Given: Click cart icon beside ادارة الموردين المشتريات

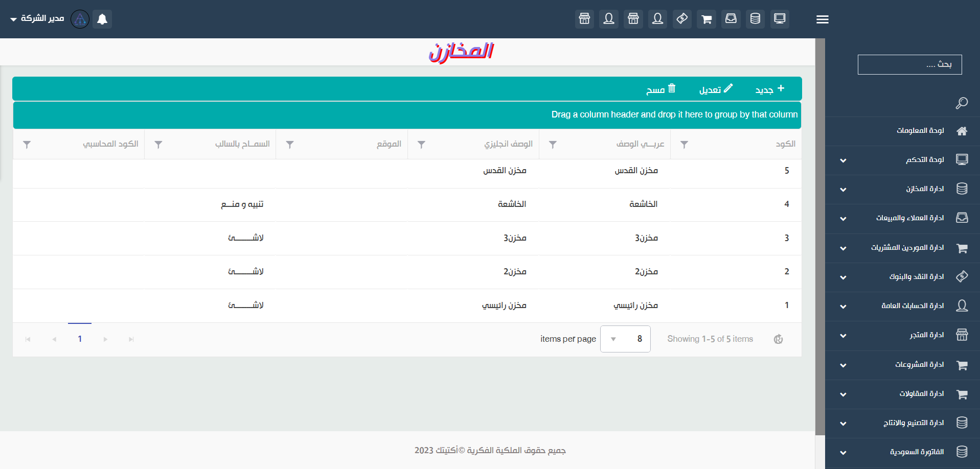Looking at the screenshot, I should [x=962, y=248].
